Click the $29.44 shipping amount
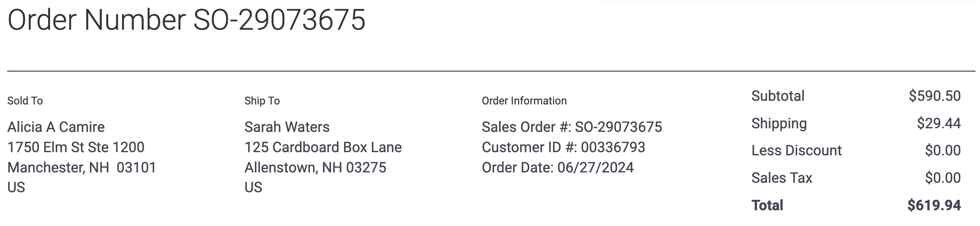The height and width of the screenshot is (226, 980). click(939, 123)
